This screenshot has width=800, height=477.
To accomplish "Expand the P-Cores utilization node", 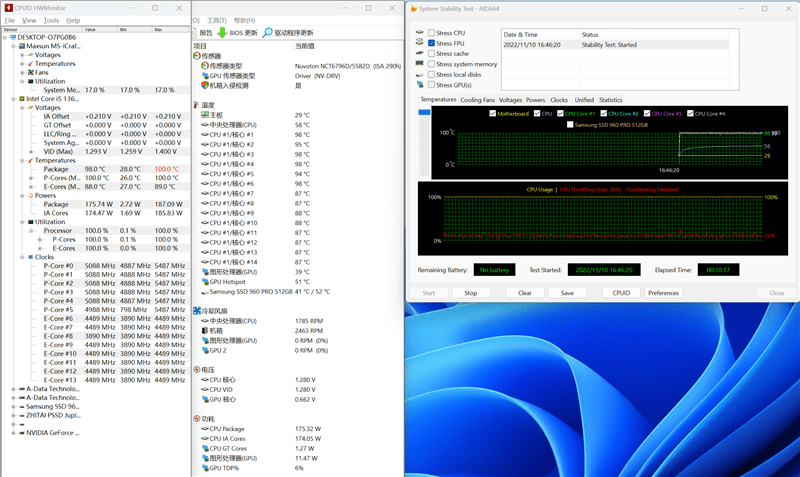I will 40,239.
